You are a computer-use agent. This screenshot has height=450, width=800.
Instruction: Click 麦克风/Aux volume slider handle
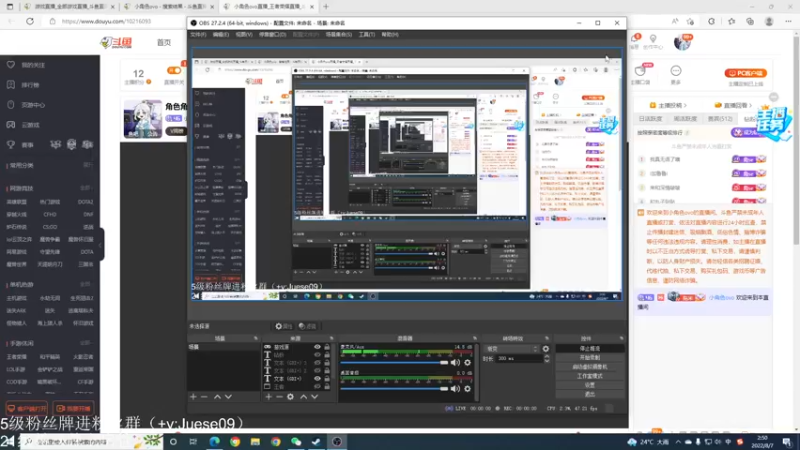pyautogui.click(x=444, y=363)
